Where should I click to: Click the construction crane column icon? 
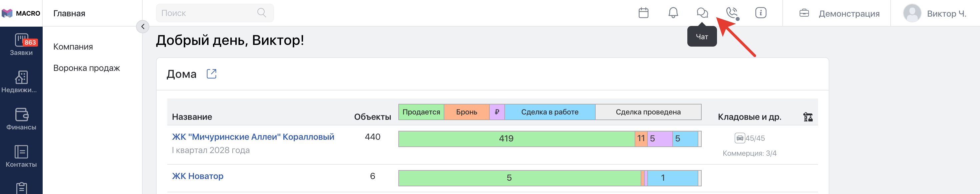point(808,117)
